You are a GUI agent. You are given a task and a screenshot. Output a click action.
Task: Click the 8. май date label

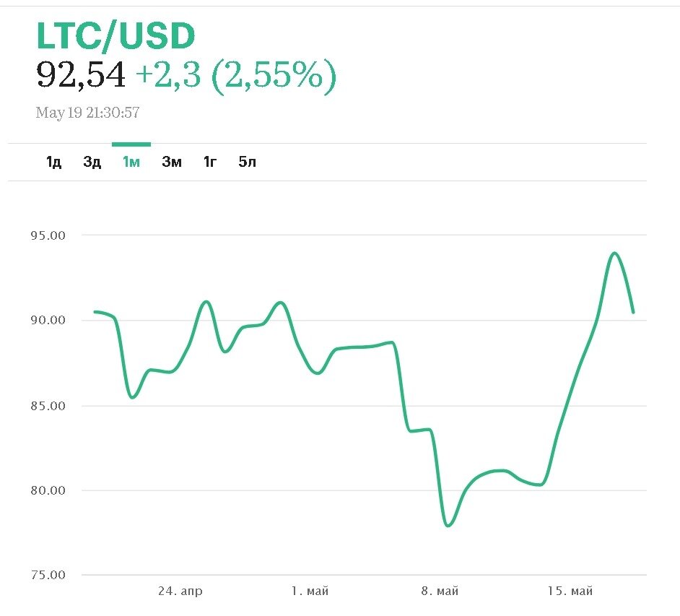[x=440, y=591]
